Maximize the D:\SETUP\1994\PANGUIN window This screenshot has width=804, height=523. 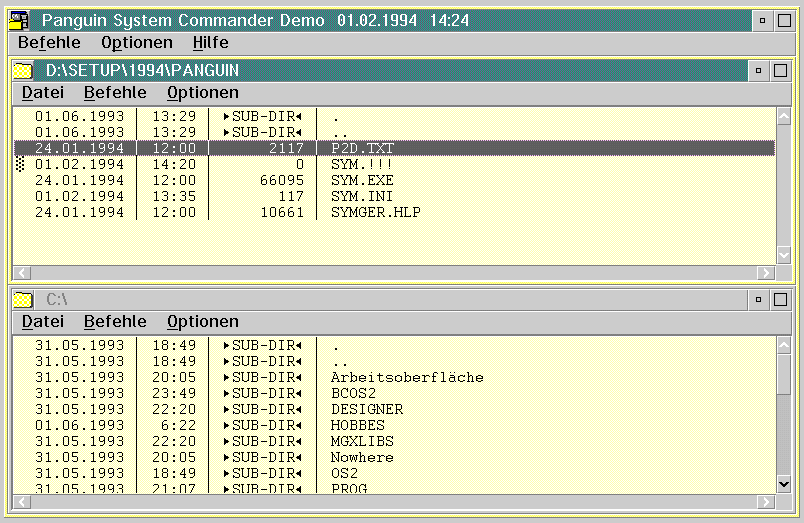click(x=780, y=71)
